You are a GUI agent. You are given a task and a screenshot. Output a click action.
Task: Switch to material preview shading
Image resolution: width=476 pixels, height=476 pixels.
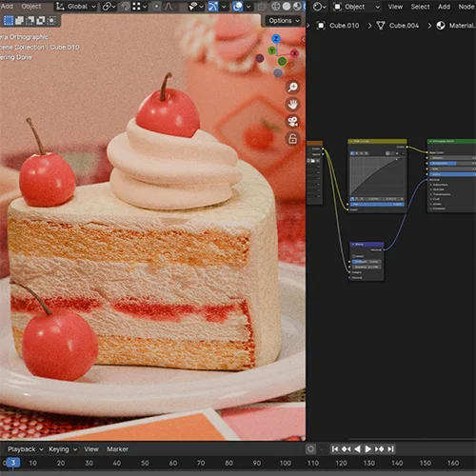click(297, 7)
